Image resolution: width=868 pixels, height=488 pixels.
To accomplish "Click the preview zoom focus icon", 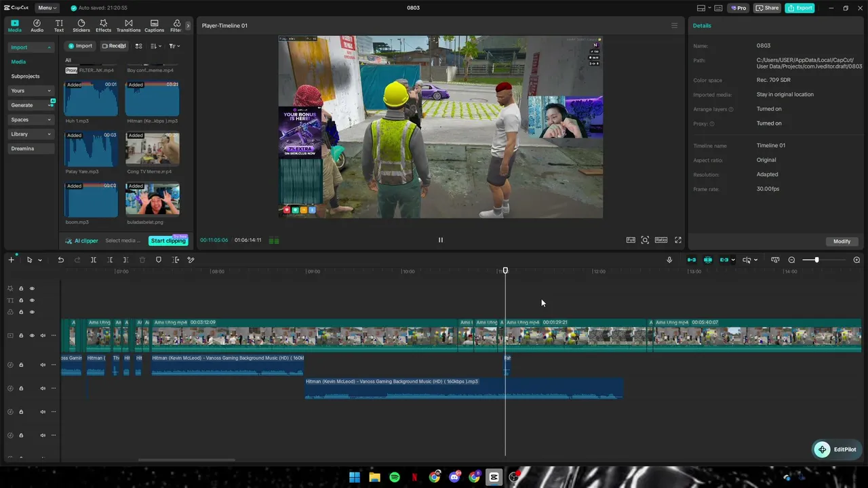I will 645,240.
